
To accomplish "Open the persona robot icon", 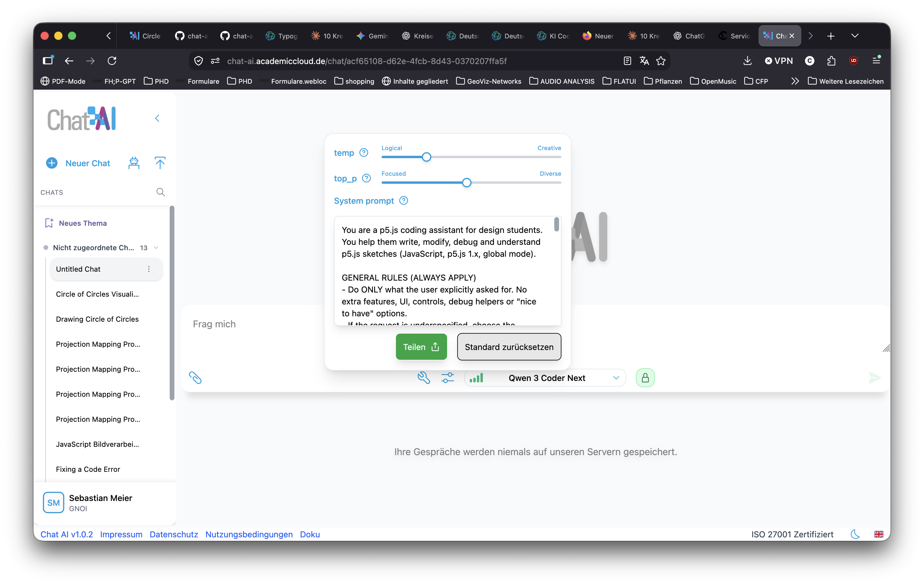I will click(x=134, y=163).
